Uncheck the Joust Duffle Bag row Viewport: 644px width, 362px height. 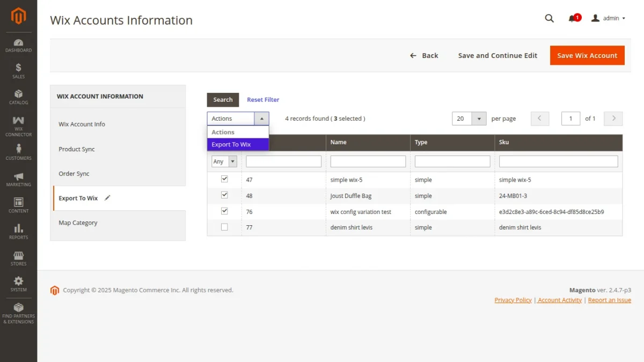pyautogui.click(x=224, y=195)
